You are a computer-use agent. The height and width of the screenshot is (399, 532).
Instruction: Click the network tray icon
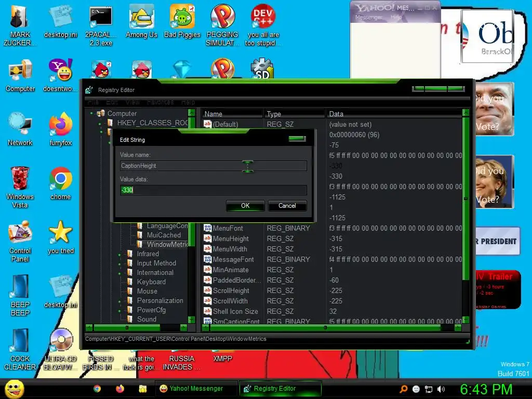429,389
